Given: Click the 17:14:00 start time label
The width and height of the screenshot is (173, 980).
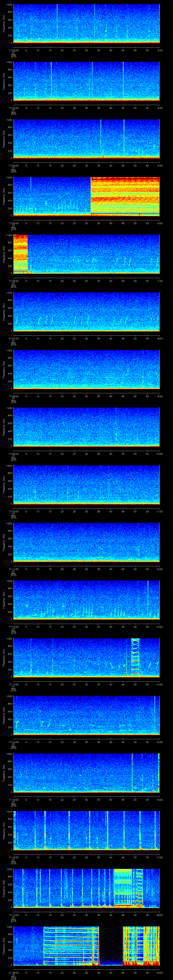Looking at the screenshot, I should [13, 742].
